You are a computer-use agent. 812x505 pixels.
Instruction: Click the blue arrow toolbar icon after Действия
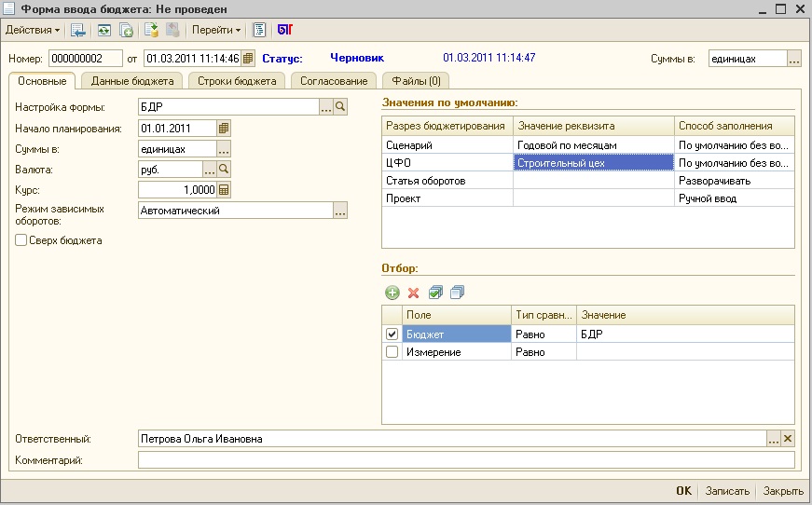click(78, 30)
